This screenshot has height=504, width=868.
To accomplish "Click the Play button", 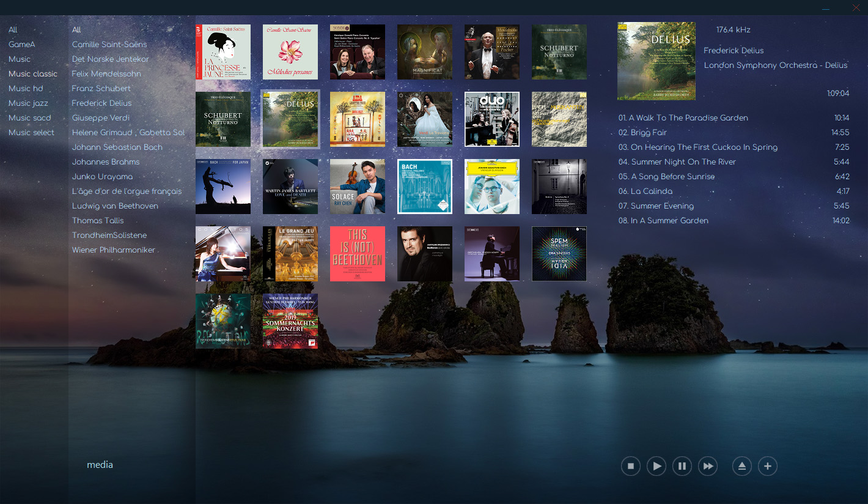I will click(x=657, y=467).
